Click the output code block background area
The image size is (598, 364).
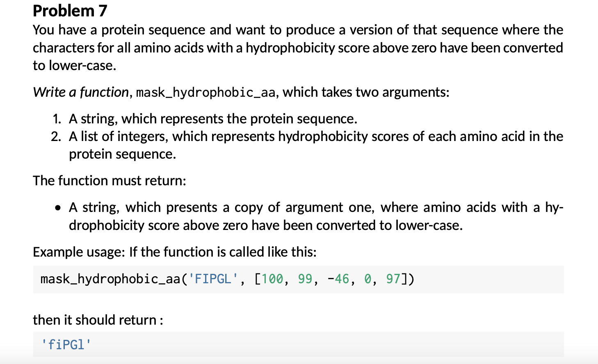[328, 345]
